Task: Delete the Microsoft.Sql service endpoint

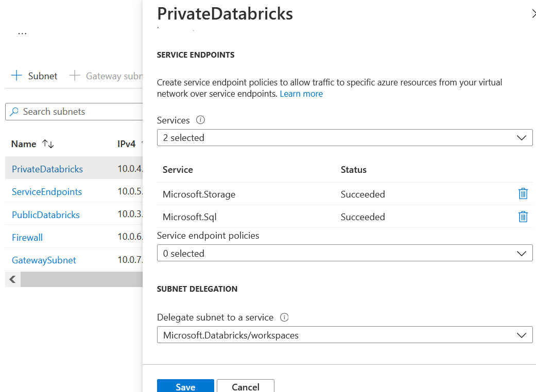Action: tap(523, 217)
